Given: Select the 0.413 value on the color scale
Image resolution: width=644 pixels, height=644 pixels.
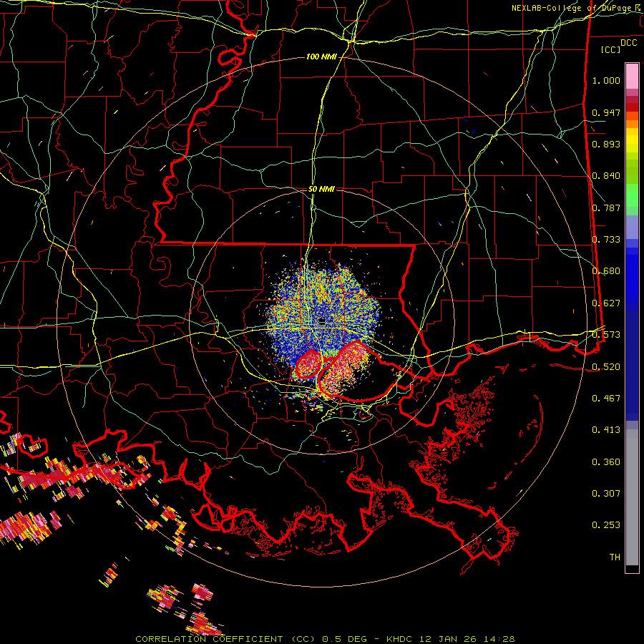Looking at the screenshot, I should pos(606,430).
